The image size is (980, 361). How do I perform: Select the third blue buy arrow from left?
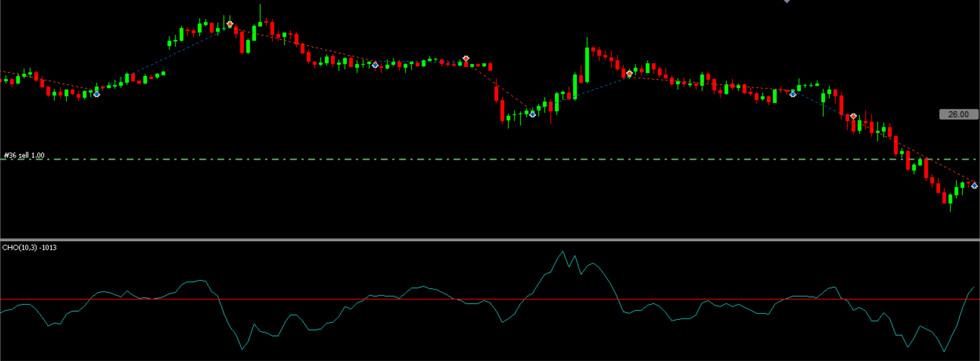[x=533, y=114]
